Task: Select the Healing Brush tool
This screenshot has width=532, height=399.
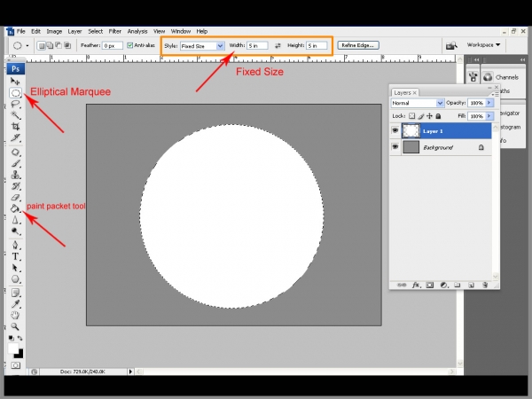Action: click(15, 152)
